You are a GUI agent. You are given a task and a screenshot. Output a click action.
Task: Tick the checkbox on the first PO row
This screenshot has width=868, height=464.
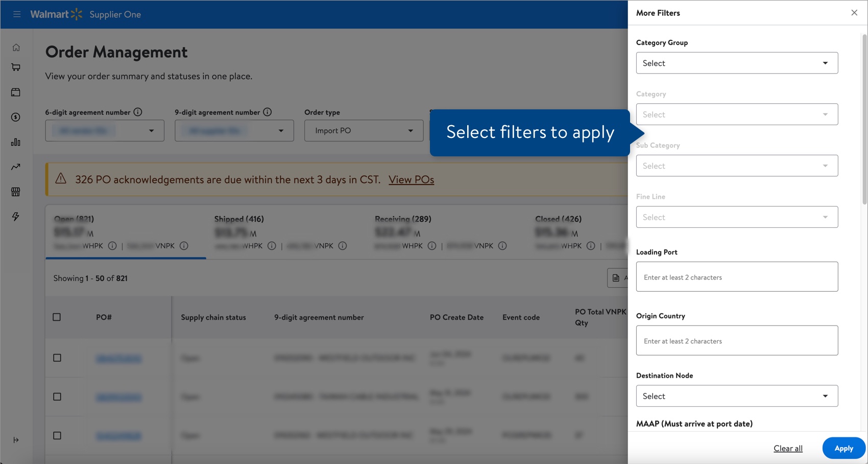(x=57, y=358)
